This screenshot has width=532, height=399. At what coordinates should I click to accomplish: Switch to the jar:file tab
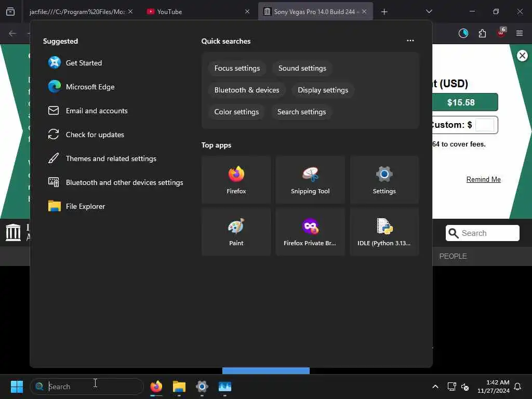point(77,12)
